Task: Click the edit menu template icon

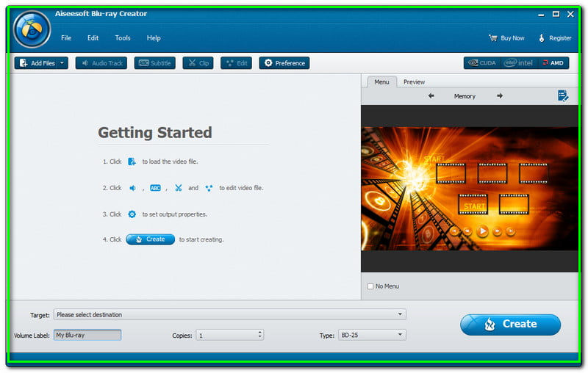Action: pos(562,96)
